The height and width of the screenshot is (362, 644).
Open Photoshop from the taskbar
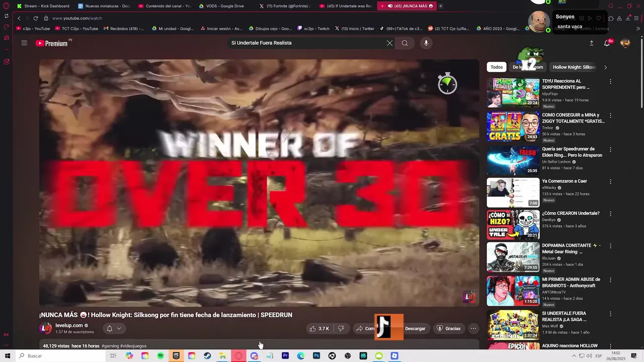click(316, 356)
